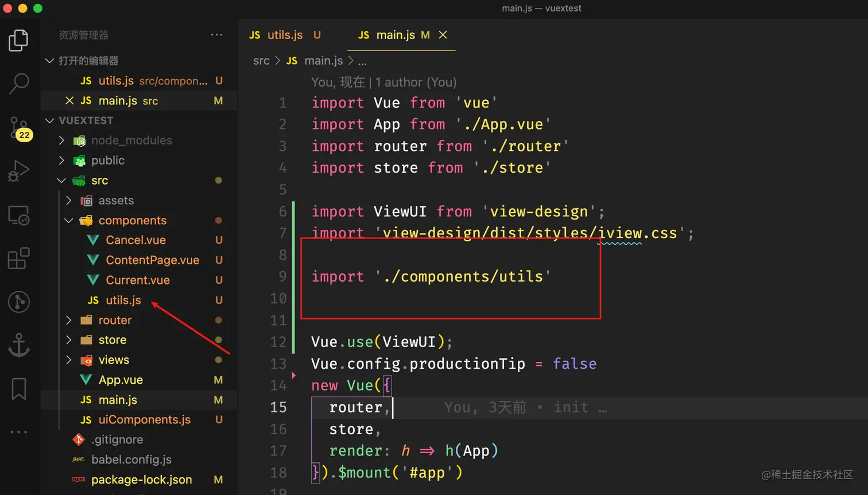The height and width of the screenshot is (495, 868).
Task: Click the Vue icon beside Cancel.vue
Action: pos(92,240)
